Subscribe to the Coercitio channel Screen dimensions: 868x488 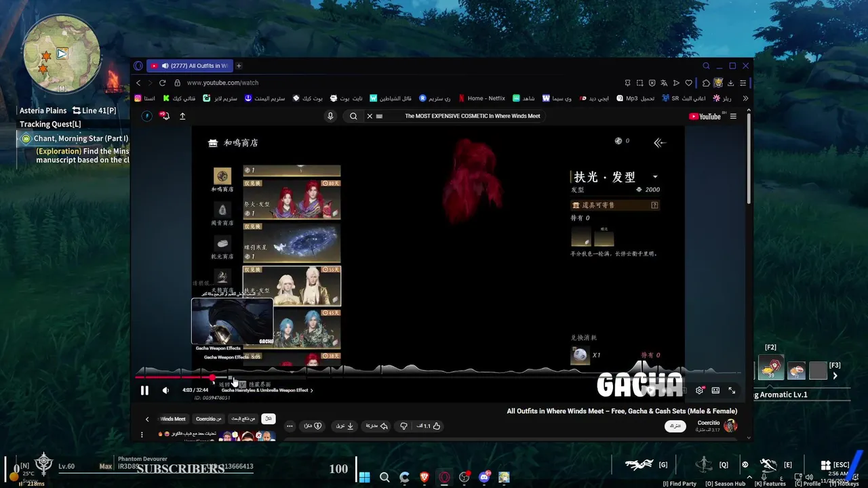675,426
